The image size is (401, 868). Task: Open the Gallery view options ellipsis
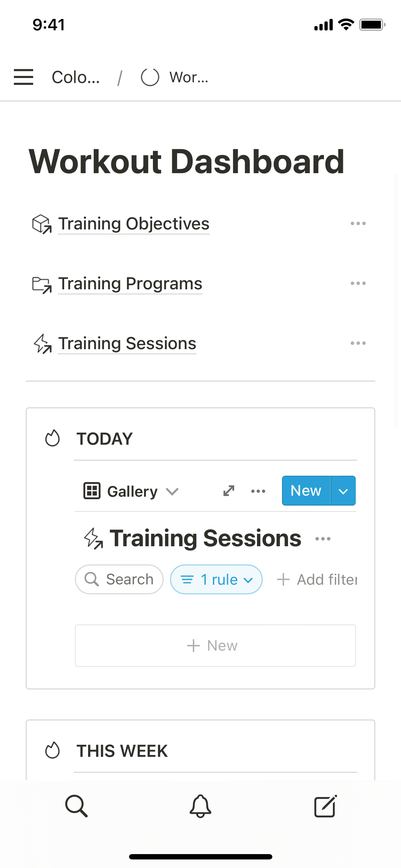pyautogui.click(x=258, y=491)
